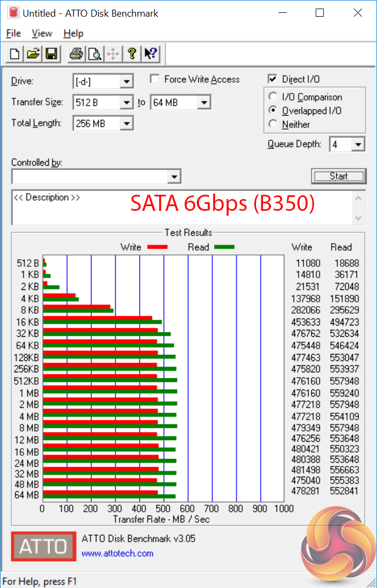Screen dimensions: 377x588
Task: Click the status bar help message
Action: pos(39,582)
